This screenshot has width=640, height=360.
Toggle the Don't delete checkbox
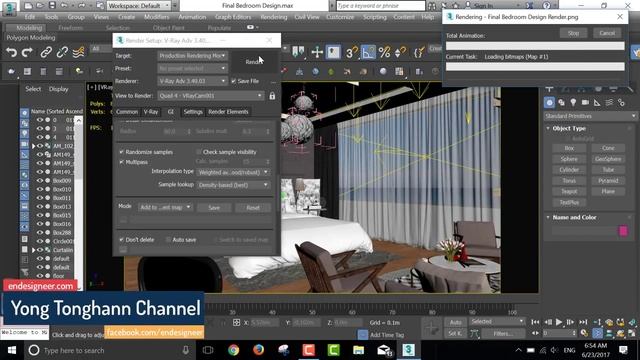pyautogui.click(x=121, y=240)
